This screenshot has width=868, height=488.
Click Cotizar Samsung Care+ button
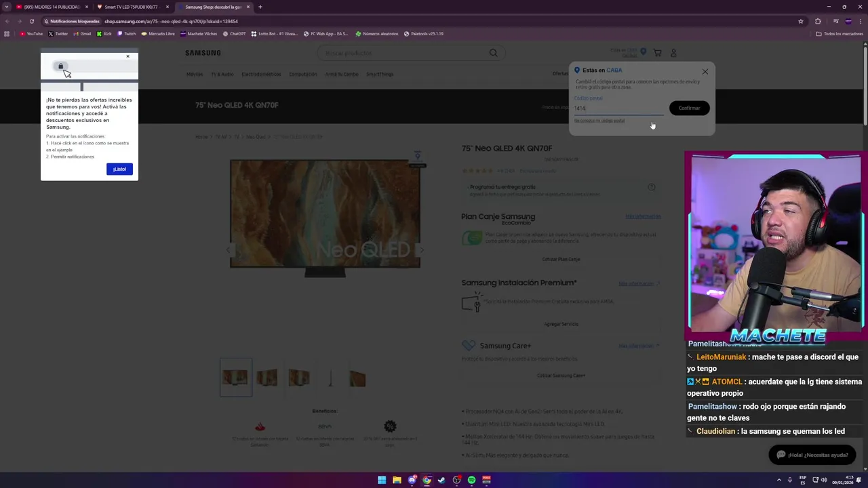pyautogui.click(x=561, y=375)
